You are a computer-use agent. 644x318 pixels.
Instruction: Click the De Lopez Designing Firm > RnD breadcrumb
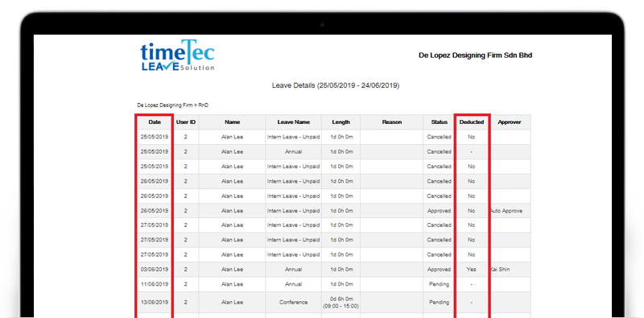173,105
